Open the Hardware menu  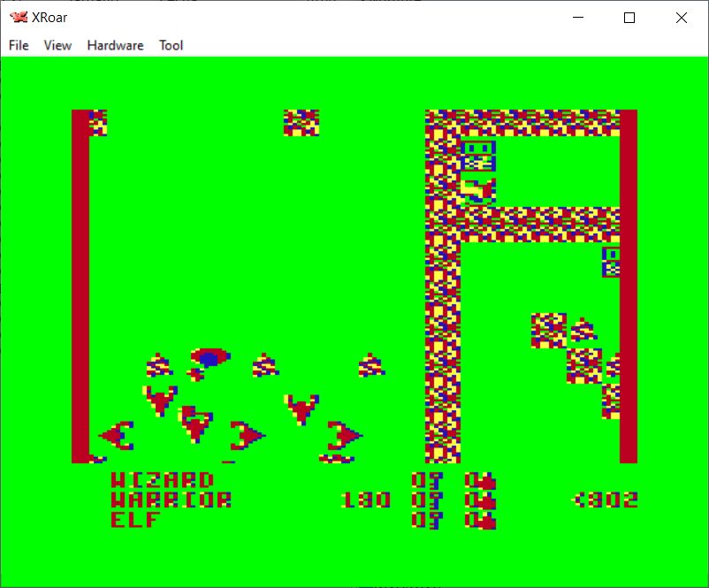coord(115,45)
